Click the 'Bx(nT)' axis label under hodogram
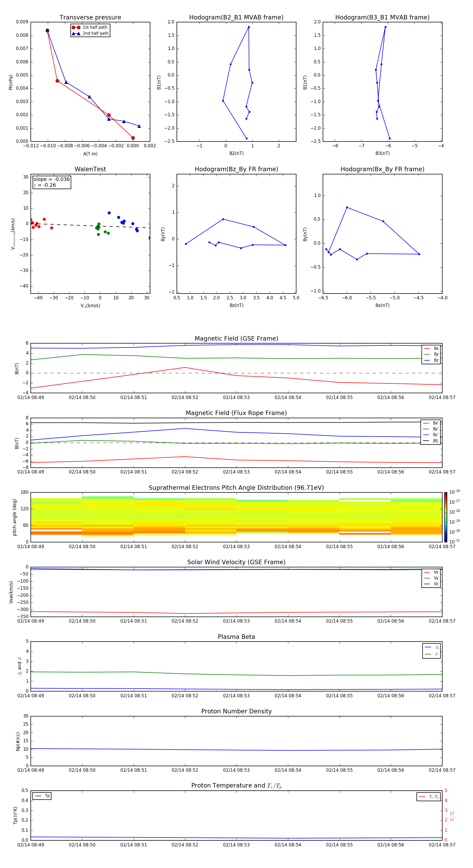Viewport: 473px width, 868px height. [x=382, y=305]
